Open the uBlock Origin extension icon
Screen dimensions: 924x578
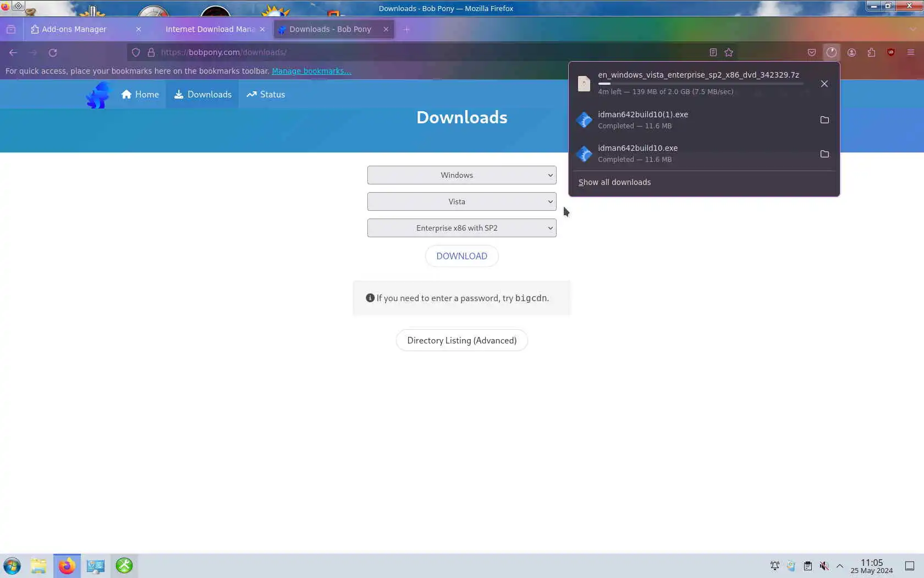[x=891, y=52]
